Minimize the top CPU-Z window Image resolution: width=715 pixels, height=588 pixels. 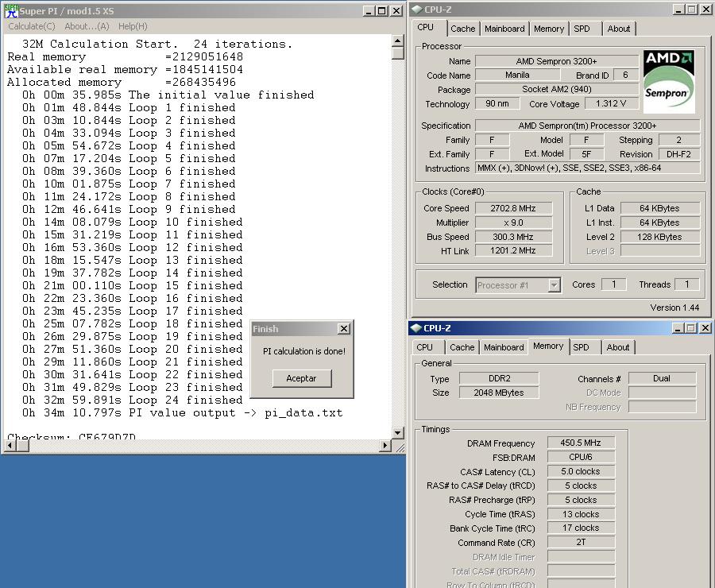(x=678, y=10)
